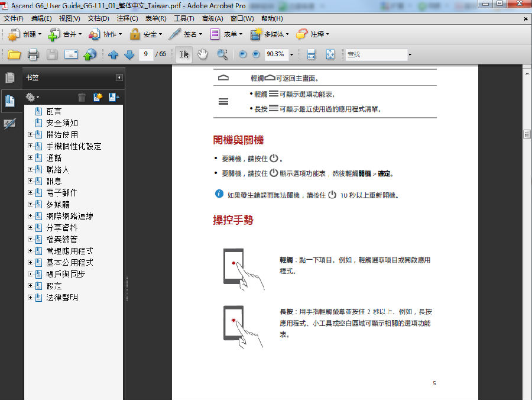Open the Signatures panel in sidebar

click(x=10, y=124)
